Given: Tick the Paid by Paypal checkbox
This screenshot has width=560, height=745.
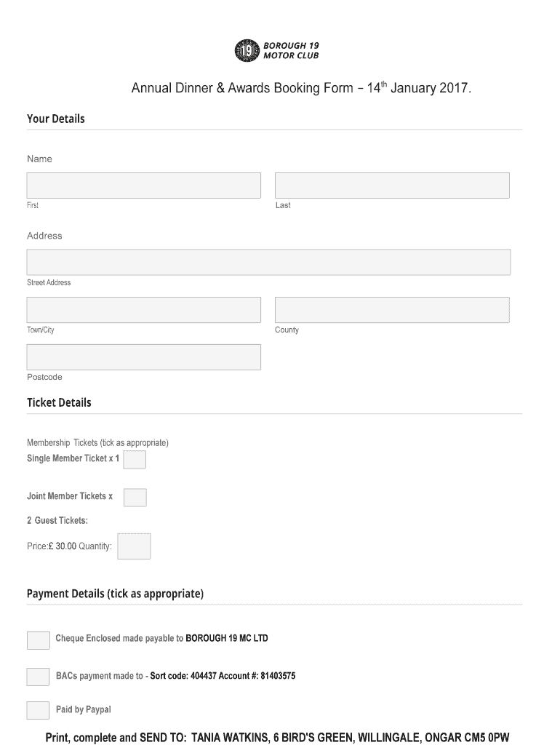Looking at the screenshot, I should (38, 710).
